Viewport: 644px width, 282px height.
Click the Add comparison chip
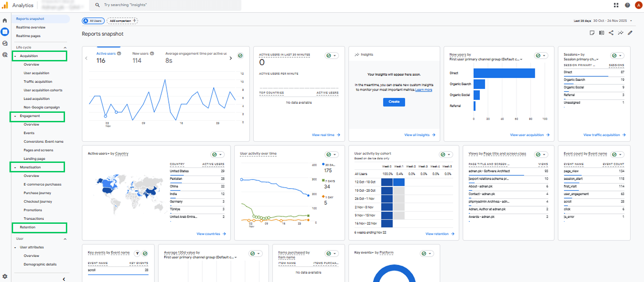122,21
